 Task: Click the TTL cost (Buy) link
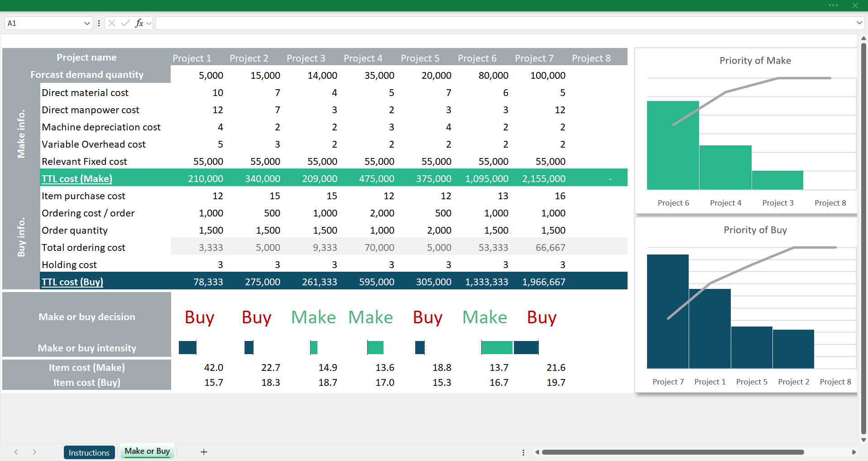coord(72,282)
